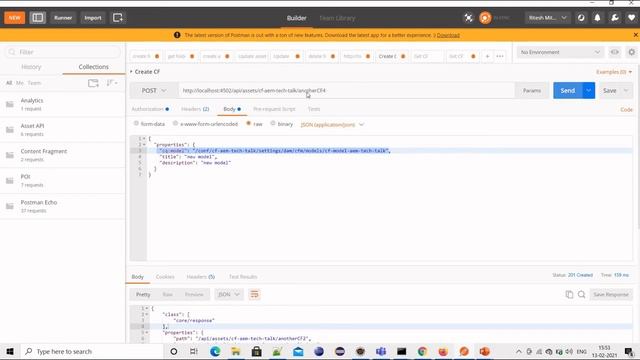The width and height of the screenshot is (640, 360).
Task: Toggle word wrap icon in response toolbar
Action: click(254, 294)
